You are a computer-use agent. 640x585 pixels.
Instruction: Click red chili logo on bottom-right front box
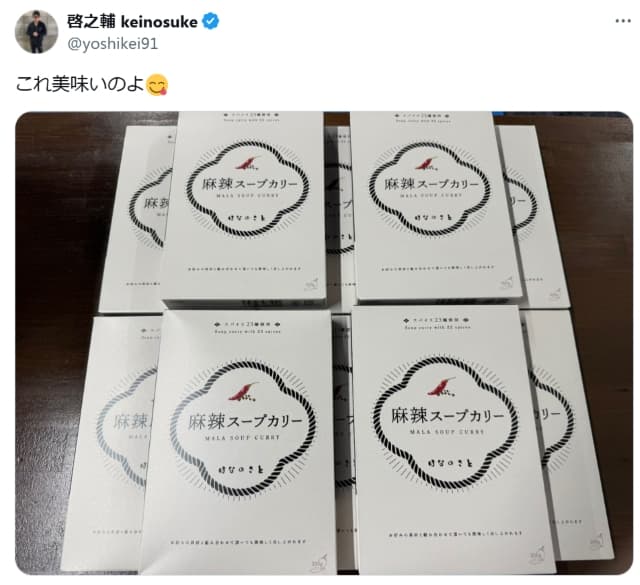click(442, 386)
